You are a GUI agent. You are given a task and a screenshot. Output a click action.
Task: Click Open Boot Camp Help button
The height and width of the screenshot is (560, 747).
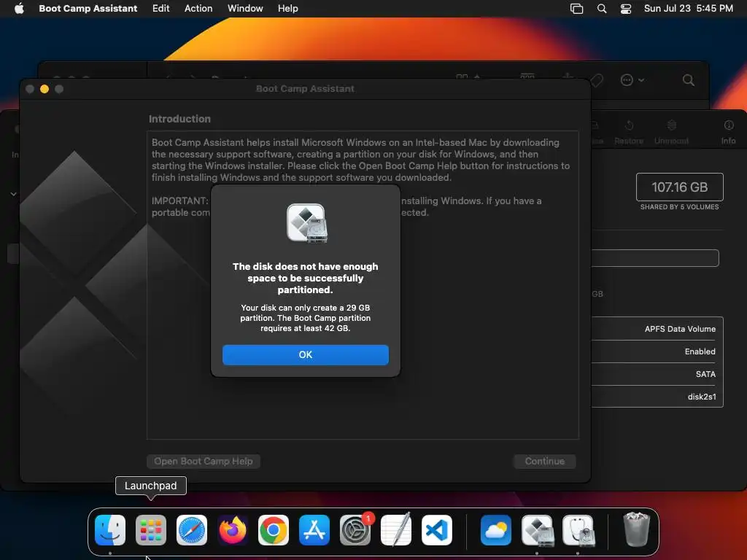(x=204, y=461)
